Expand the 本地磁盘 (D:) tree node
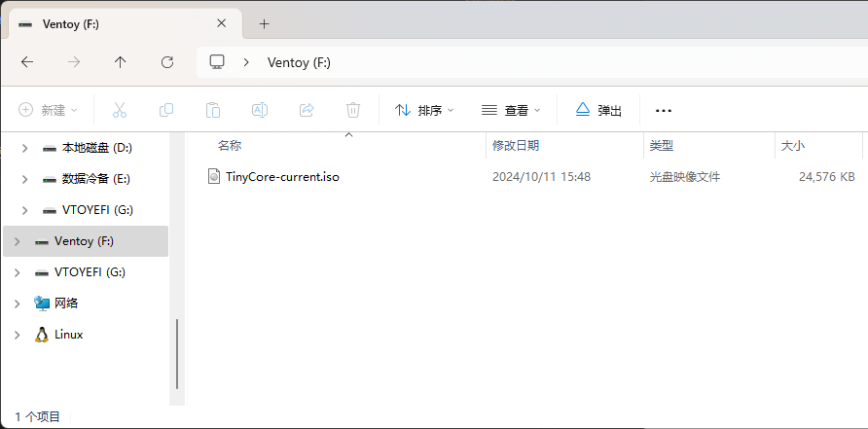Viewport: 868px width, 429px height. tap(25, 148)
